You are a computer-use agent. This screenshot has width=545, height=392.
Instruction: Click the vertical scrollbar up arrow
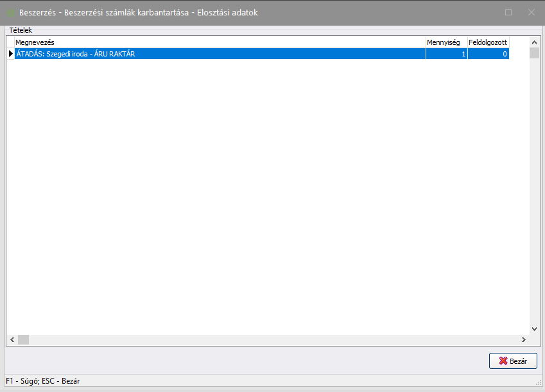pyautogui.click(x=534, y=42)
